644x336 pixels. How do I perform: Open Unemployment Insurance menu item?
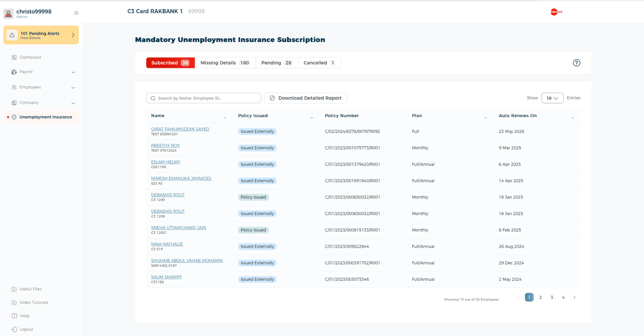click(x=41, y=117)
